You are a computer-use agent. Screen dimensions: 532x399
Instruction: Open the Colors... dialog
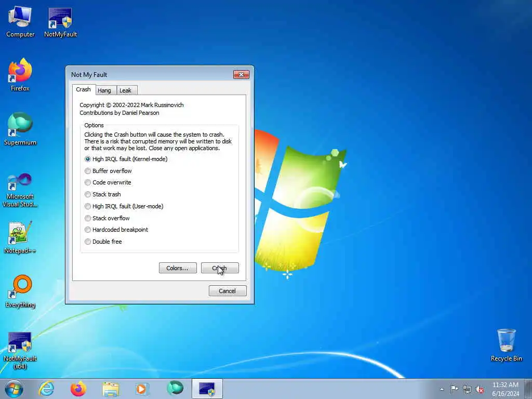point(178,268)
